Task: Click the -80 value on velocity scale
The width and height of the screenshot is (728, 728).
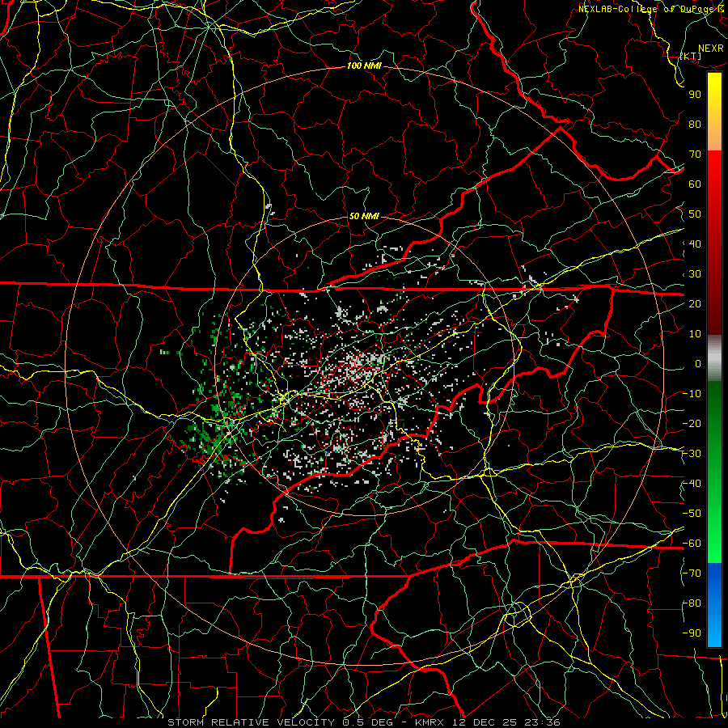Action: coord(692,603)
